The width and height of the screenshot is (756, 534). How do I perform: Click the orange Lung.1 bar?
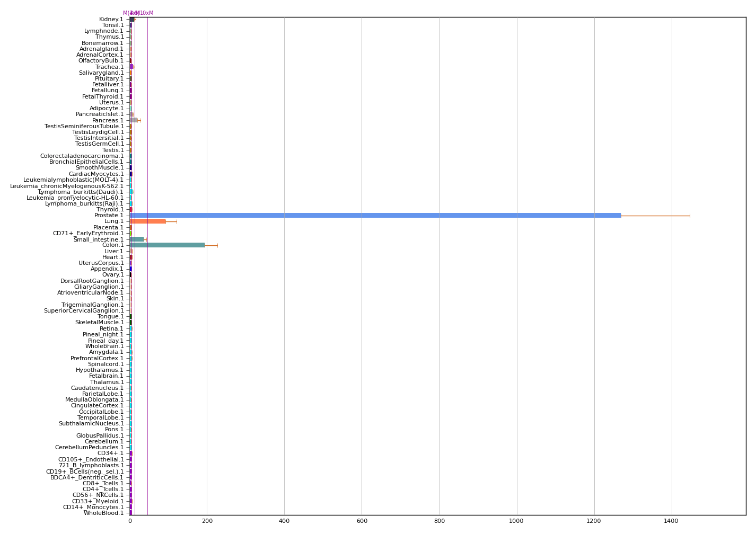pyautogui.click(x=148, y=221)
